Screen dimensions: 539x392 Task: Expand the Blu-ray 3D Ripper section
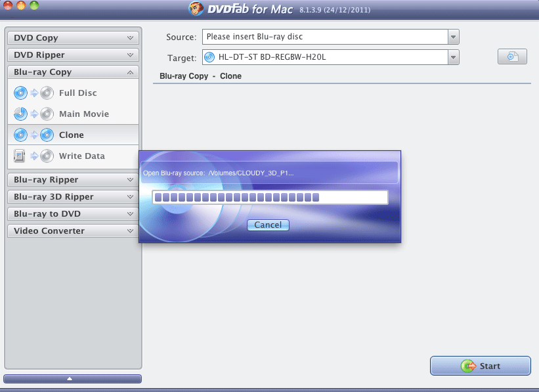(x=73, y=197)
